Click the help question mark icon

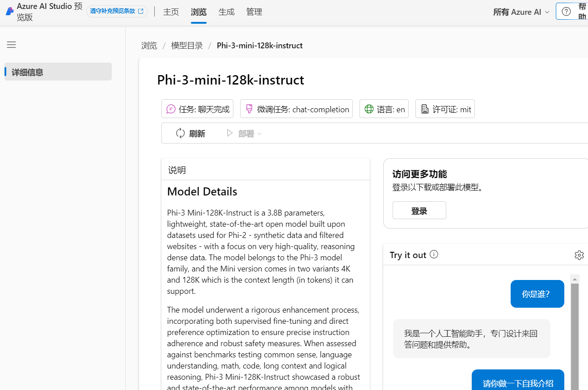pyautogui.click(x=566, y=12)
